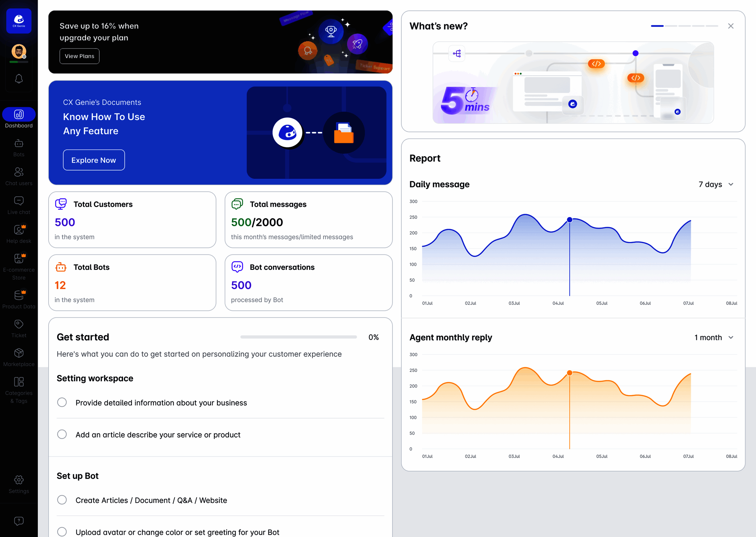Screen dimensions: 756x537
Task: Go to Live chat in sidebar
Action: 19,205
